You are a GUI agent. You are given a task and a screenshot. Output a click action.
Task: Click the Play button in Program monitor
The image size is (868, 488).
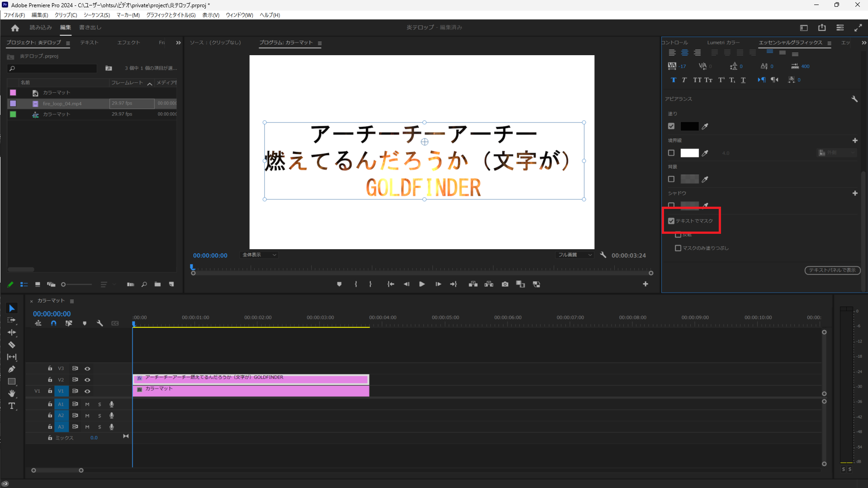point(422,284)
